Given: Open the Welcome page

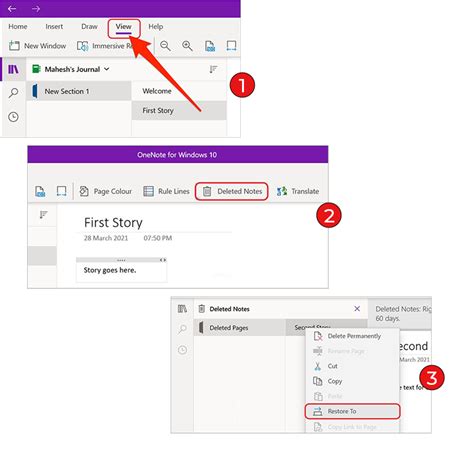Looking at the screenshot, I should [x=179, y=91].
